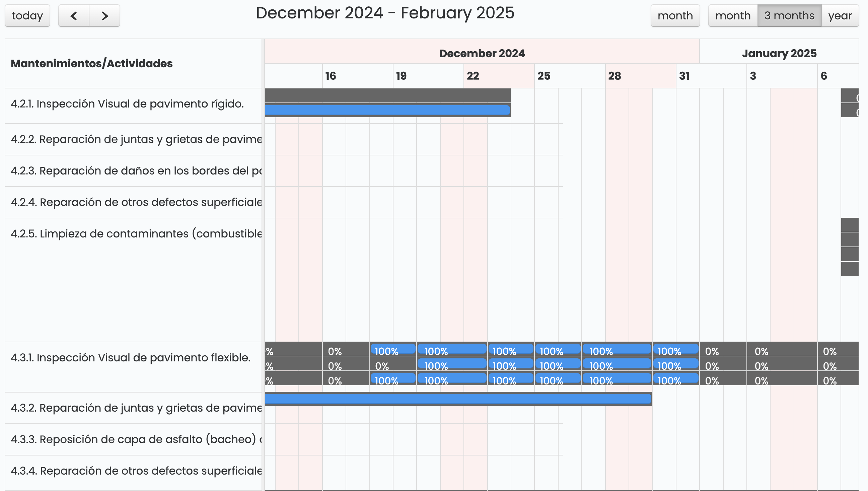This screenshot has width=868, height=491.
Task: Click the December 16 date header
Action: 331,76
